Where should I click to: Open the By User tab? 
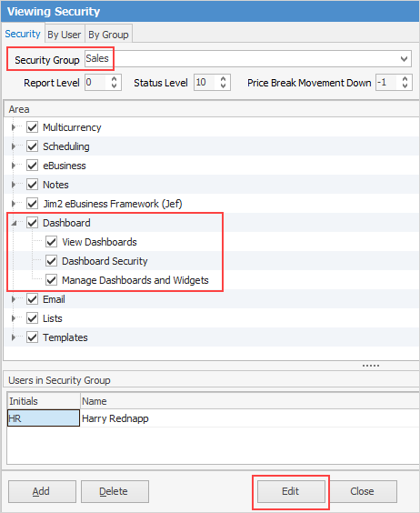pos(65,35)
